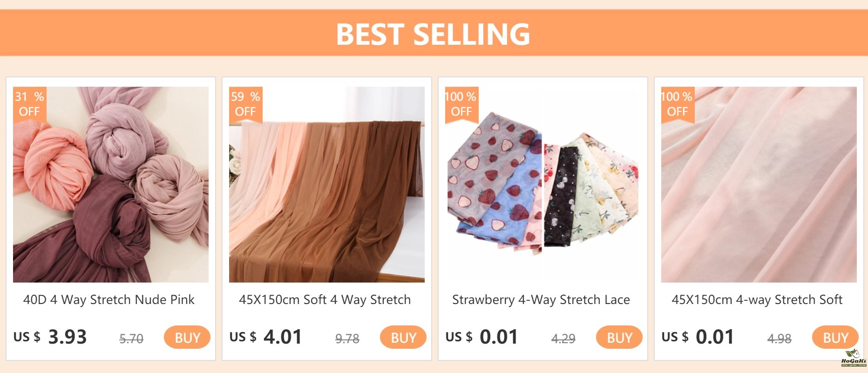Open the strawberry print fabric image
Image resolution: width=868 pixels, height=373 pixels.
(x=543, y=185)
